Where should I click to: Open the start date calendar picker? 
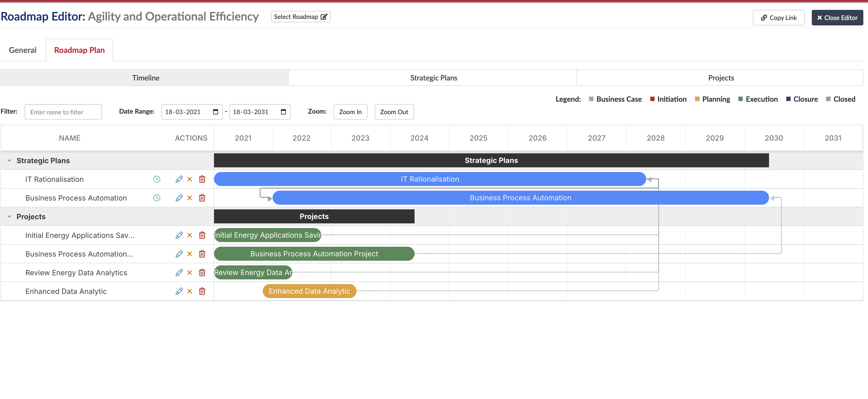pos(216,112)
